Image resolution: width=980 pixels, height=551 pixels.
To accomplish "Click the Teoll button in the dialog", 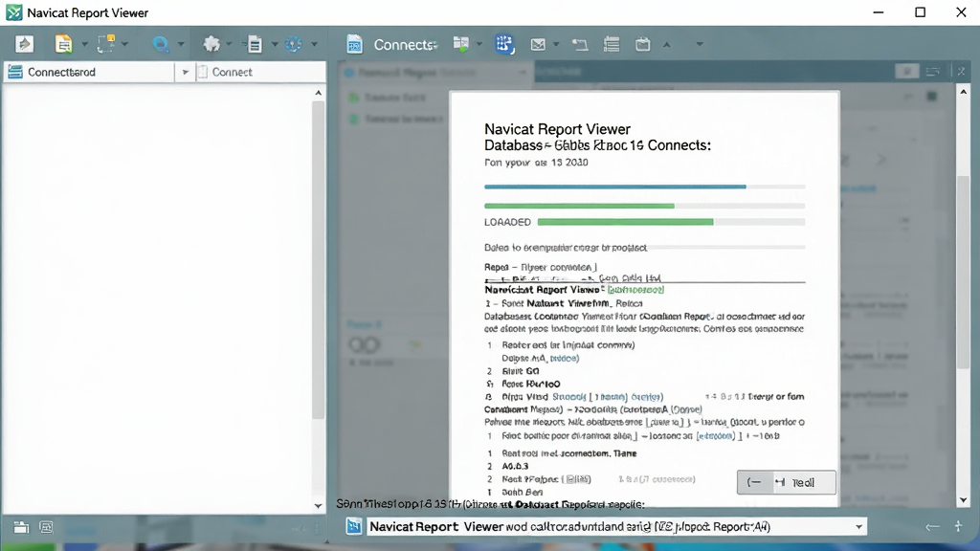I will (x=787, y=482).
